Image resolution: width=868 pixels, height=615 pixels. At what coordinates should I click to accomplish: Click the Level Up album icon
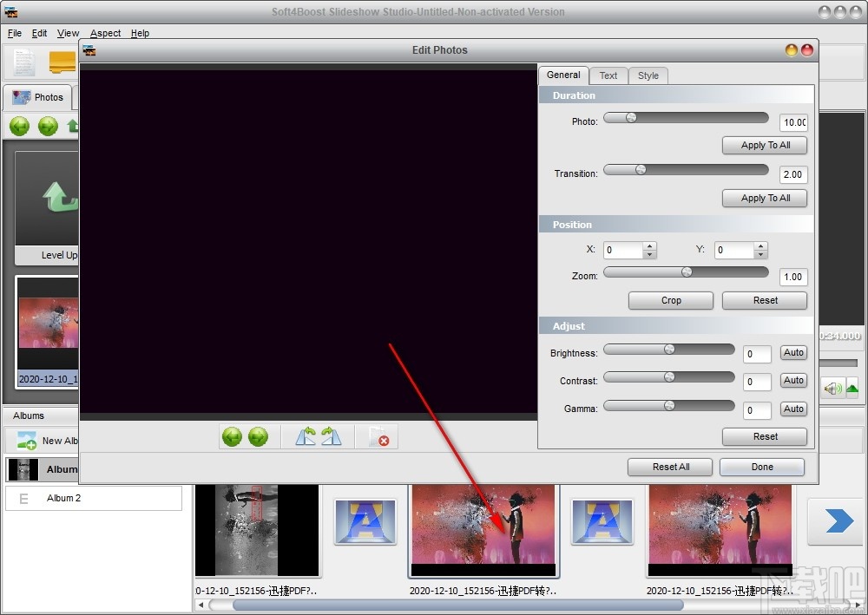[x=48, y=195]
